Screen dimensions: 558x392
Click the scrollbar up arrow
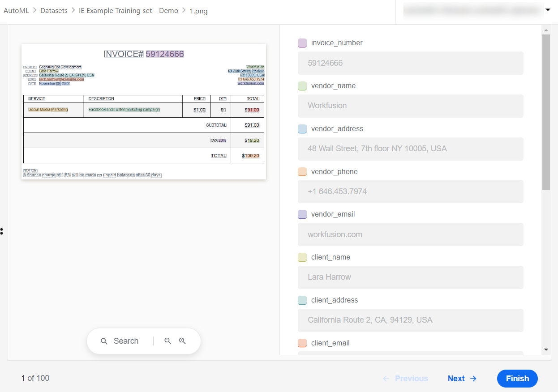(546, 30)
